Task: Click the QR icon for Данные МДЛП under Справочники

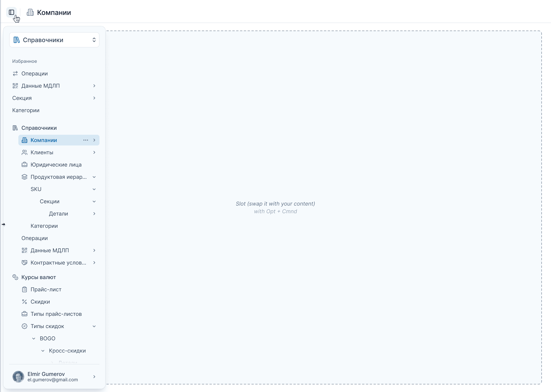Action: [x=24, y=250]
